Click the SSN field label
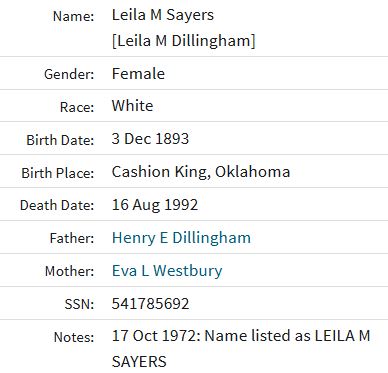Viewport: 388px width, 373px height. [x=79, y=304]
